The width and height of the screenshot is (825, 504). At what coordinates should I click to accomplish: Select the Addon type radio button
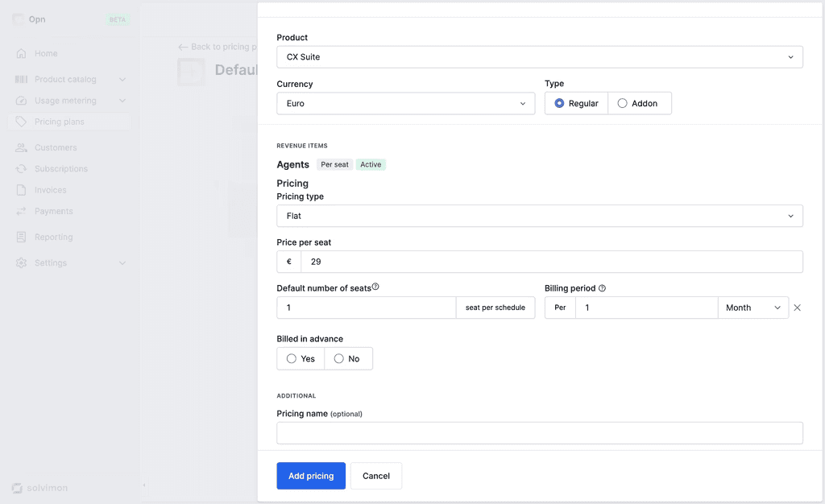pos(623,104)
